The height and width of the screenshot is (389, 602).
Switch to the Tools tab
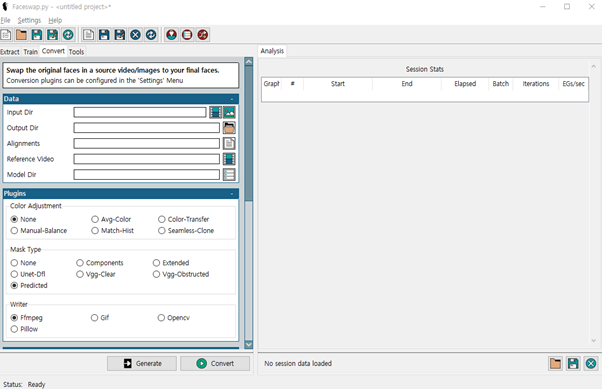pos(76,52)
